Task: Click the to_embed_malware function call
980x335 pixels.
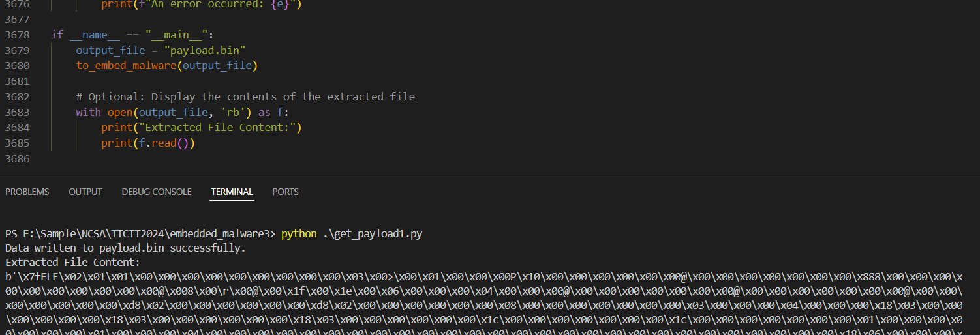Action: tap(129, 66)
